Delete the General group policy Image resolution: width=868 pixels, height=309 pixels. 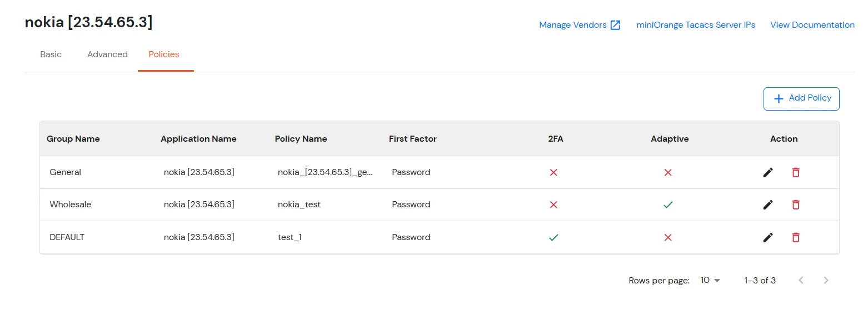pos(796,172)
